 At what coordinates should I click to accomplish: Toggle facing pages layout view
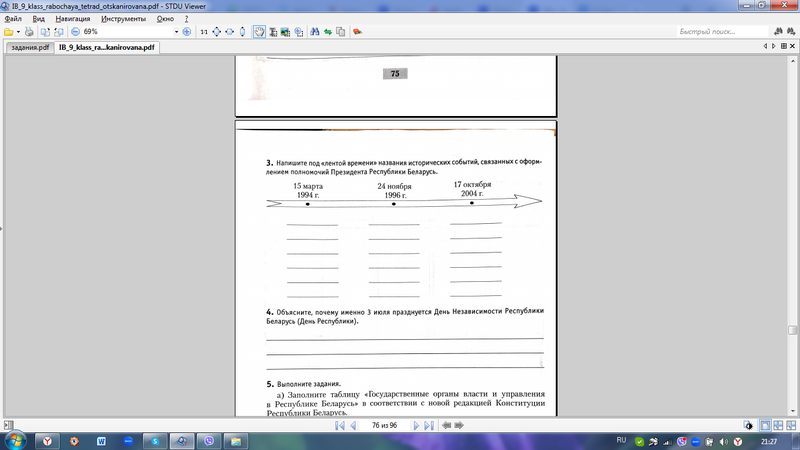pyautogui.click(x=778, y=426)
